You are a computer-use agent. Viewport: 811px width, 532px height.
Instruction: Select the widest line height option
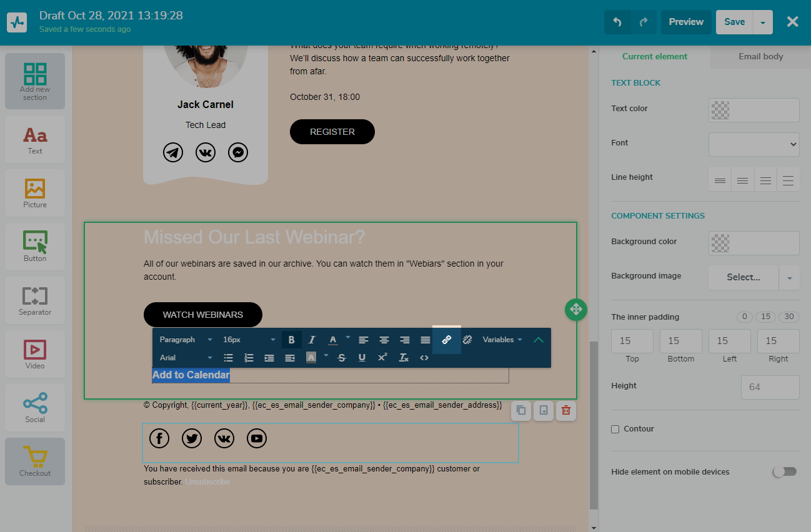789,180
